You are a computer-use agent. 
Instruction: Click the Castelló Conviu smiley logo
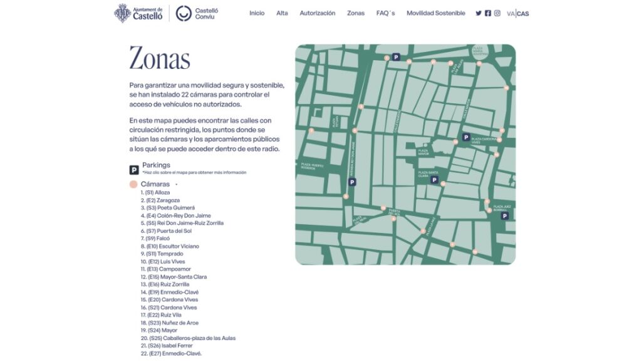[x=184, y=13]
